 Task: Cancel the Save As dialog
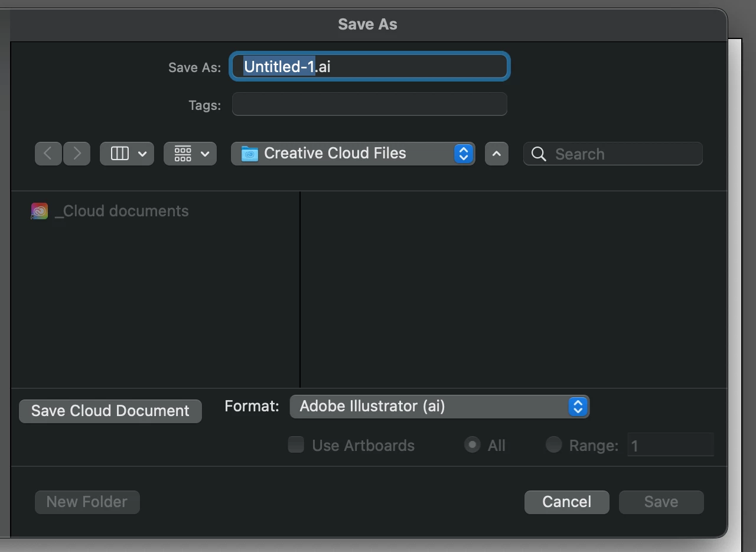(566, 502)
